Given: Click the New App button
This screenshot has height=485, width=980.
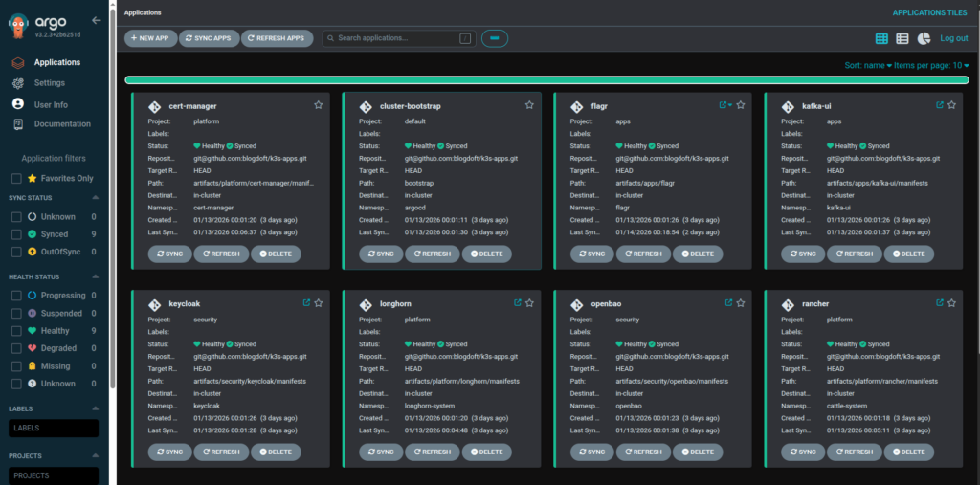Looking at the screenshot, I should tap(150, 38).
